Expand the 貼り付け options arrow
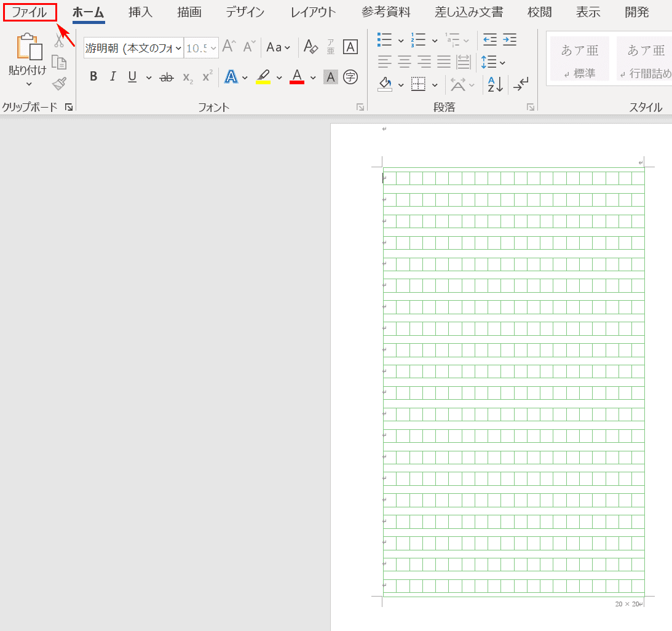Viewport: 672px width, 631px height. point(29,84)
